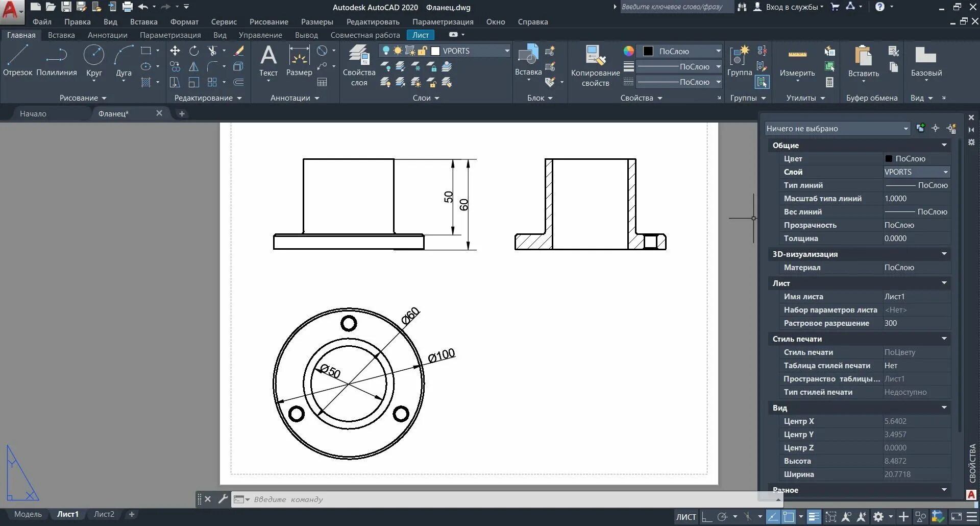
Task: Click the object color ПоСлою swatch dropdown
Action: click(681, 51)
